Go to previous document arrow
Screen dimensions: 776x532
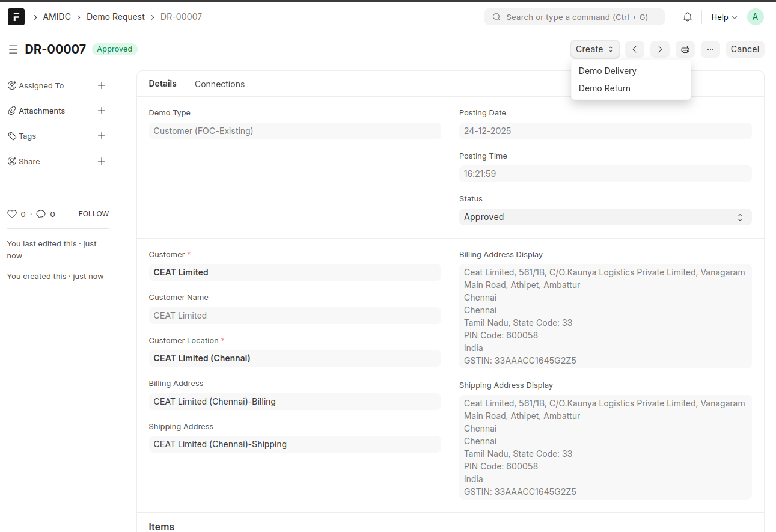click(x=635, y=49)
